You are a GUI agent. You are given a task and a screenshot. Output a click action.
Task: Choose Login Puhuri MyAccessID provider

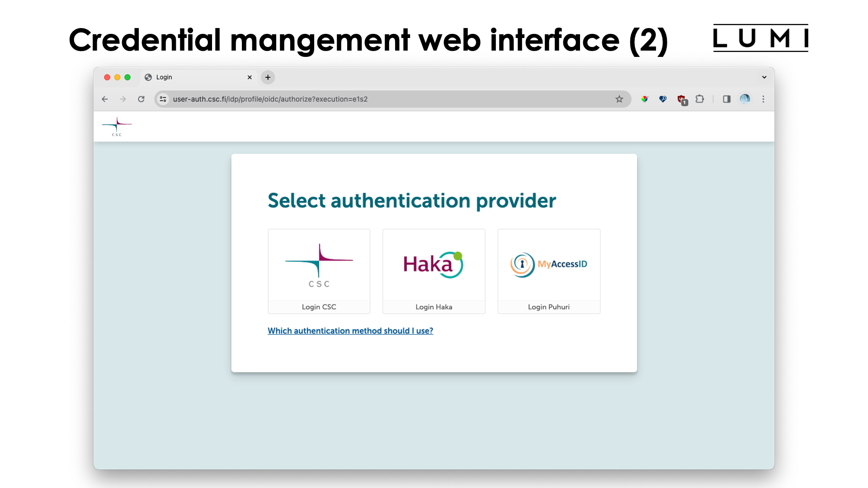tap(549, 271)
